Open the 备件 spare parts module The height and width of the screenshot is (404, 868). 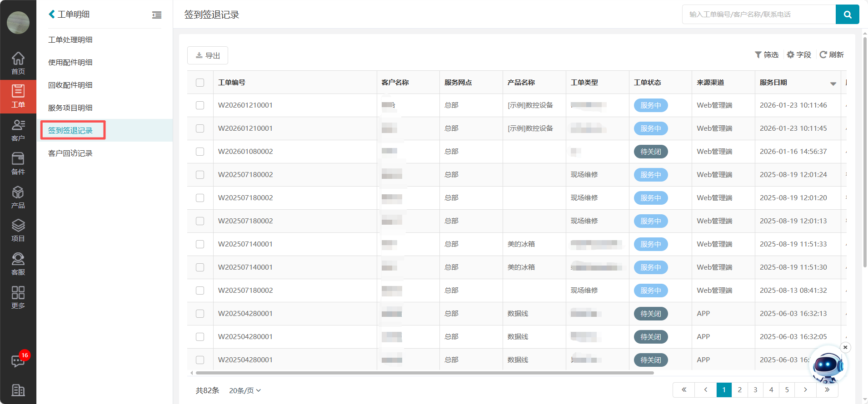(x=18, y=163)
